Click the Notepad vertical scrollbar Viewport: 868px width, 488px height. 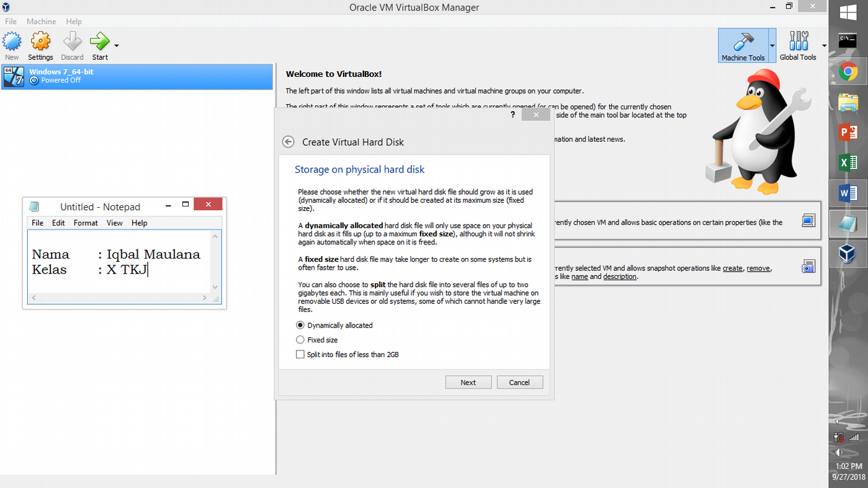click(x=215, y=260)
